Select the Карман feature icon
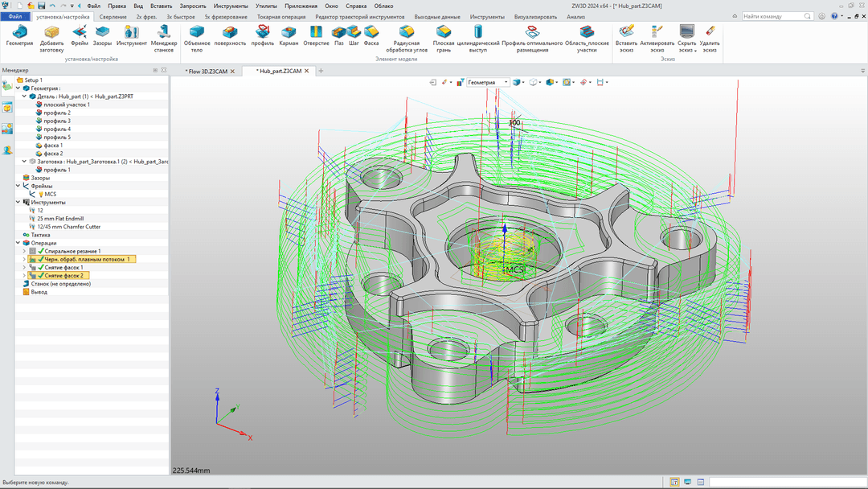The image size is (868, 489). click(x=289, y=32)
